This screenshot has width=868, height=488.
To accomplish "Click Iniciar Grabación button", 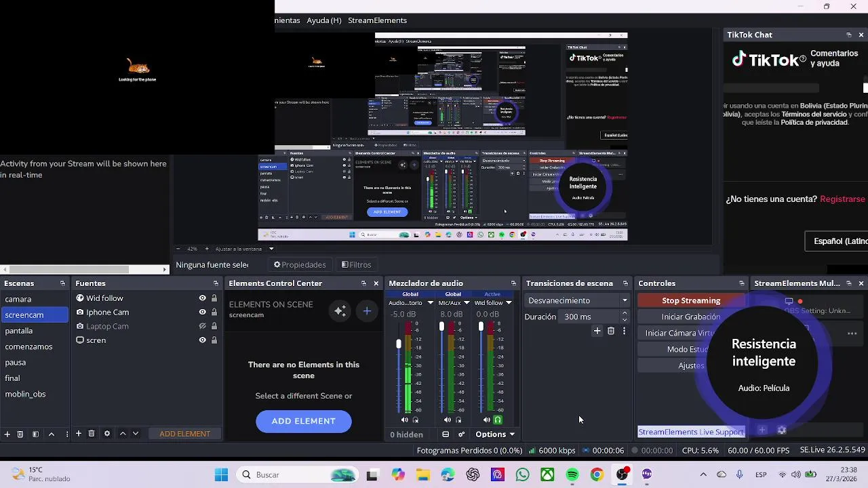I will tap(691, 317).
